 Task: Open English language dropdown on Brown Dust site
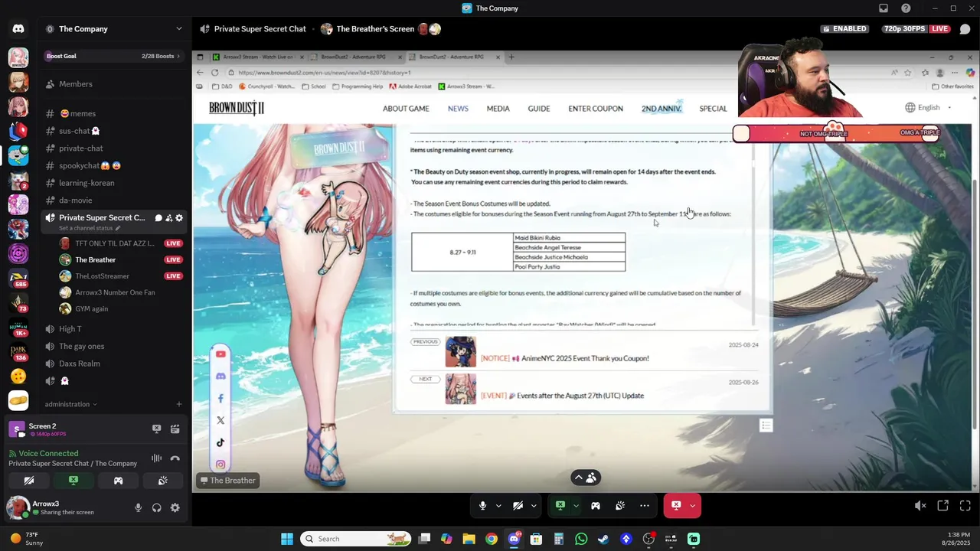tap(929, 108)
